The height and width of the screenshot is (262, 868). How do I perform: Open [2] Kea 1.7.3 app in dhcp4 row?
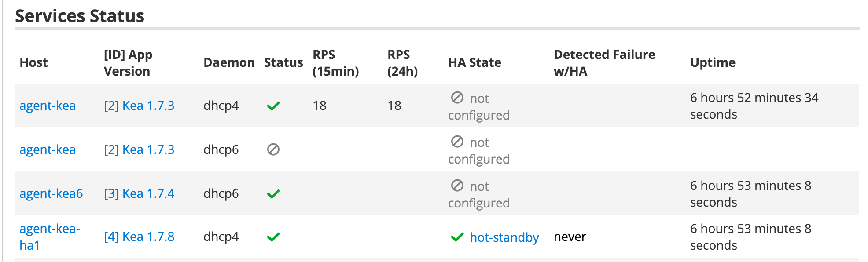click(139, 106)
